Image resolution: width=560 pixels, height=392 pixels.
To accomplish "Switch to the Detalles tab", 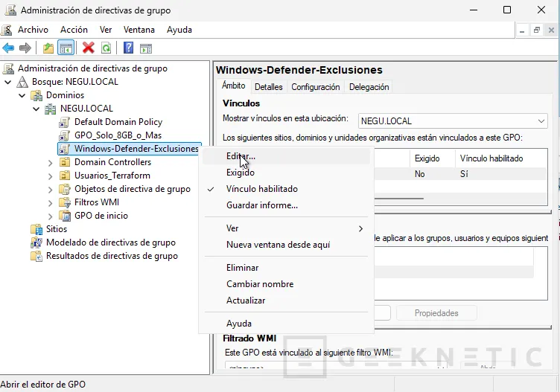I will (269, 87).
